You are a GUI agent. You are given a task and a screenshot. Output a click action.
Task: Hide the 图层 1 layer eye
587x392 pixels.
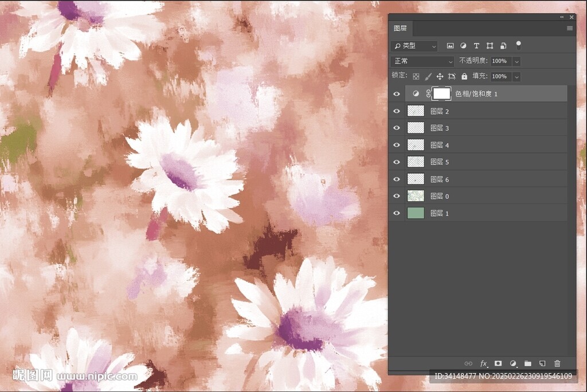pos(396,213)
